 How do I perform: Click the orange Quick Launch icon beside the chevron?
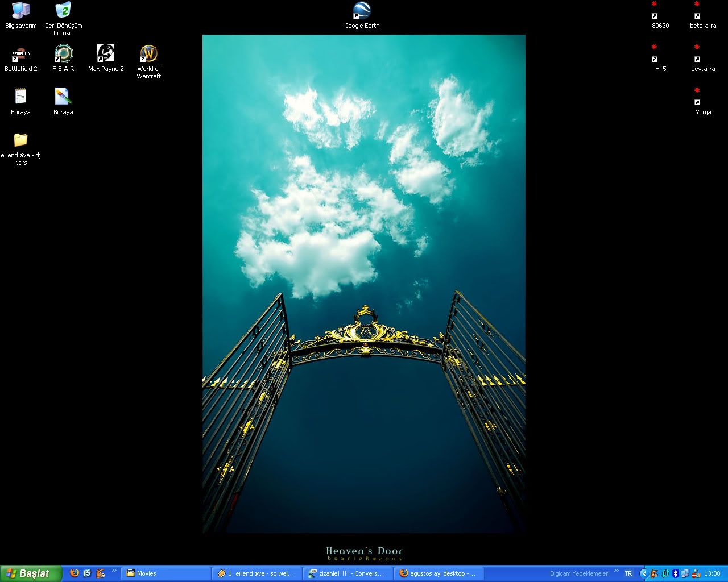[x=101, y=573]
